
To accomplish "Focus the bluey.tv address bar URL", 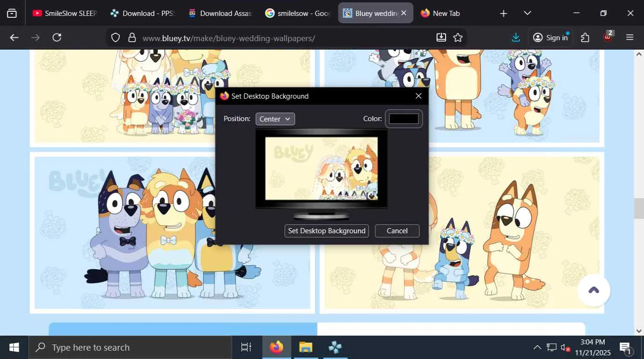I will tap(228, 38).
